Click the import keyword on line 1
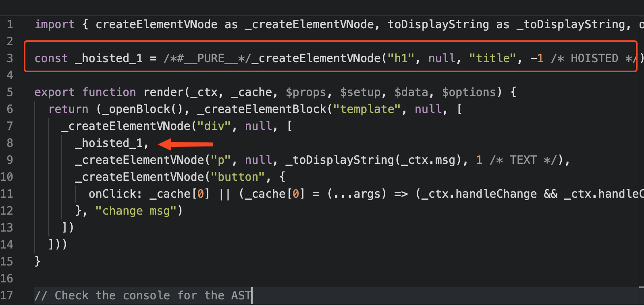Viewport: 644px width, 305px height. coord(54,25)
